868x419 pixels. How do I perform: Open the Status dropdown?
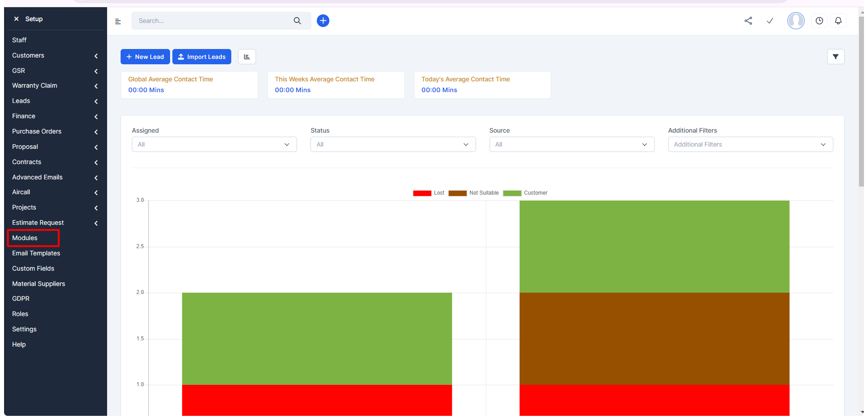point(393,144)
